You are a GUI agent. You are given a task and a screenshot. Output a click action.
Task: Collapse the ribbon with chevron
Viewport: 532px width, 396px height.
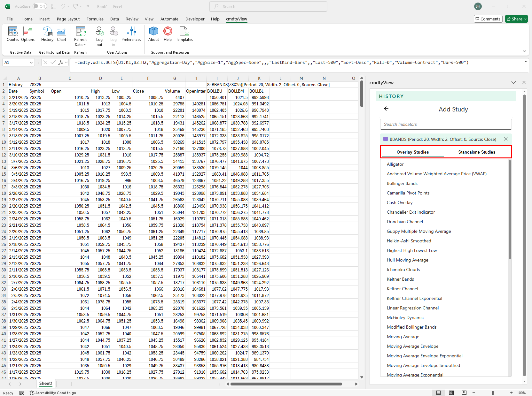524,51
